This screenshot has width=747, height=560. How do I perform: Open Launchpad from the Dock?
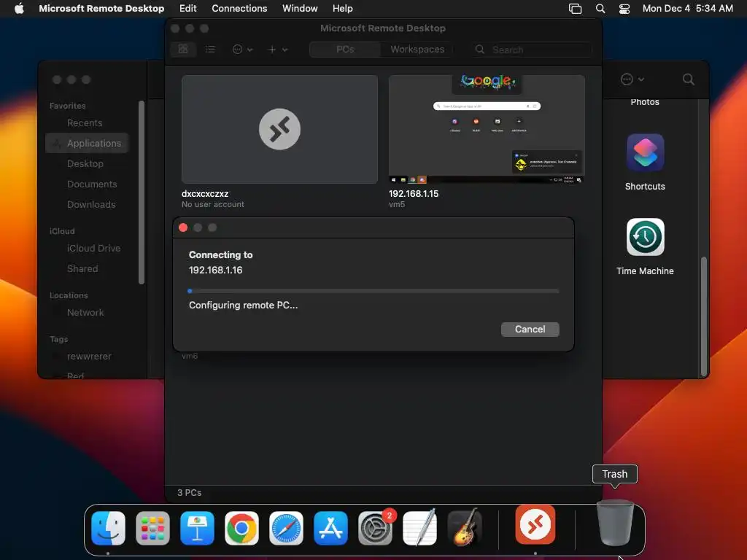pyautogui.click(x=152, y=528)
